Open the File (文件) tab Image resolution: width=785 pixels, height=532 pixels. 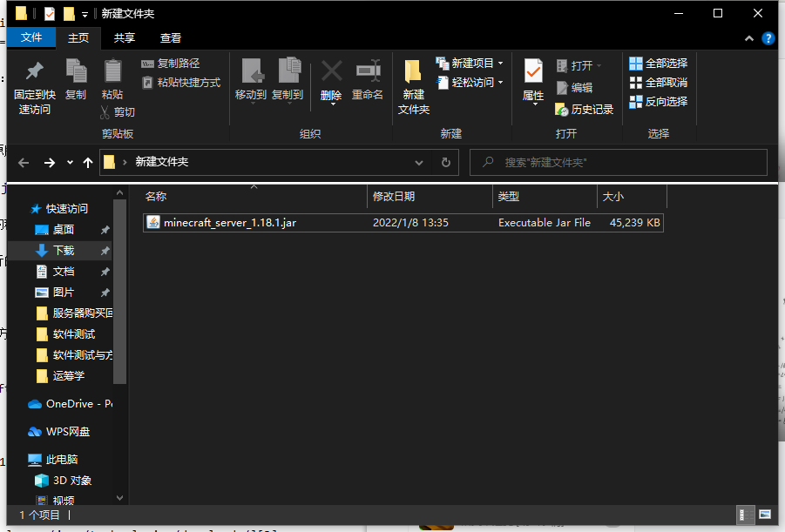31,37
